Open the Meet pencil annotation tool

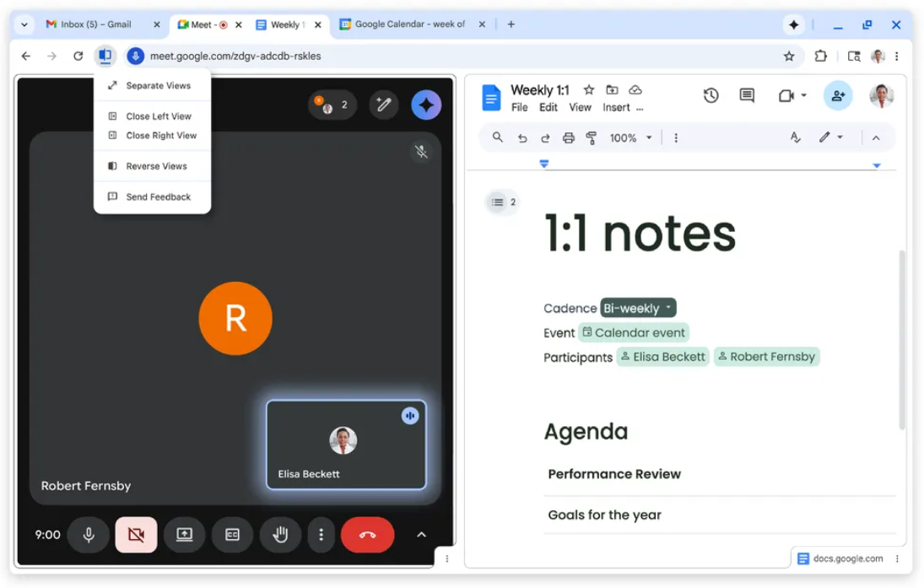point(384,105)
